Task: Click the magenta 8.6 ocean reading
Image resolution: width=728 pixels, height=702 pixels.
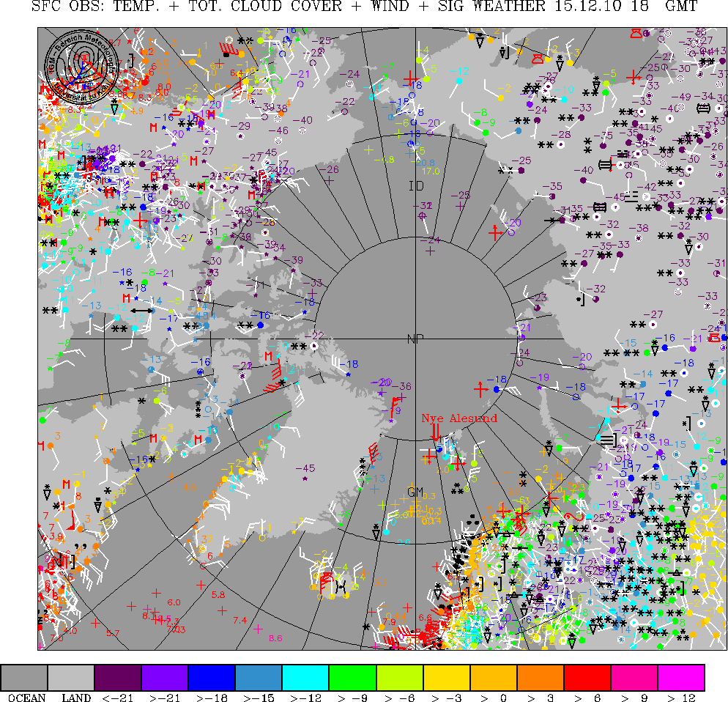Action: coord(275,638)
